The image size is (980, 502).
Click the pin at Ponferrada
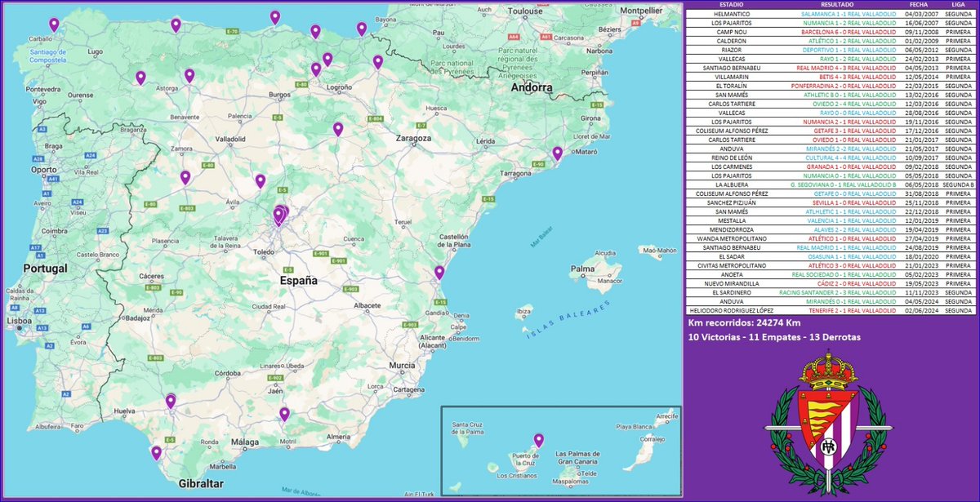pos(140,78)
